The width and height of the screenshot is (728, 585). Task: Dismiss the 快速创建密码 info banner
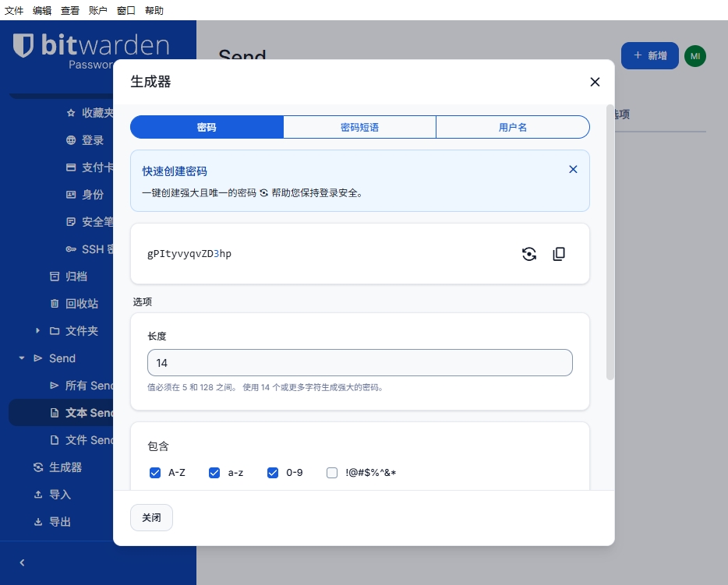(573, 169)
